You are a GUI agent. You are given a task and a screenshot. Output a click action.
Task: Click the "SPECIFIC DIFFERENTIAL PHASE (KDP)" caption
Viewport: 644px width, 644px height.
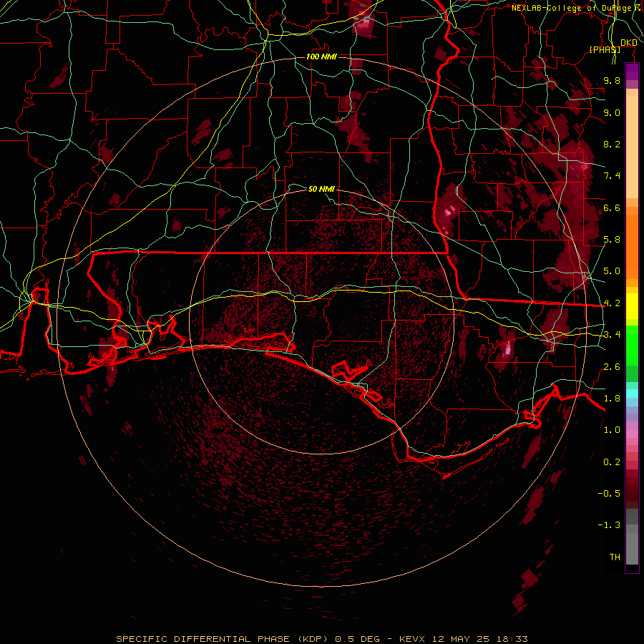point(223,639)
